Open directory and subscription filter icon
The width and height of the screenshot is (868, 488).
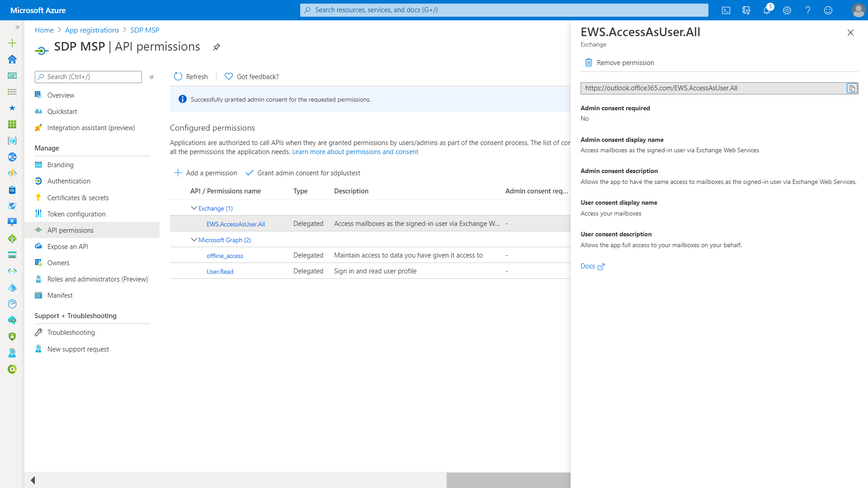tap(746, 10)
